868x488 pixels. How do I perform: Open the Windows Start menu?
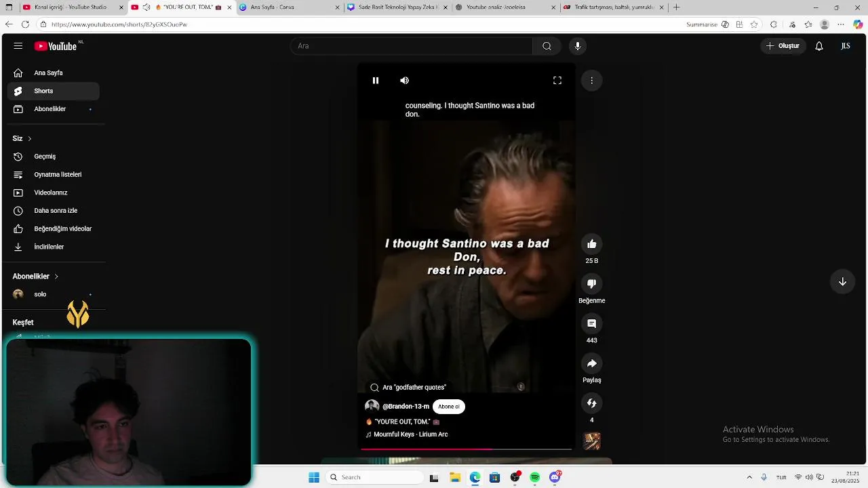point(314,478)
